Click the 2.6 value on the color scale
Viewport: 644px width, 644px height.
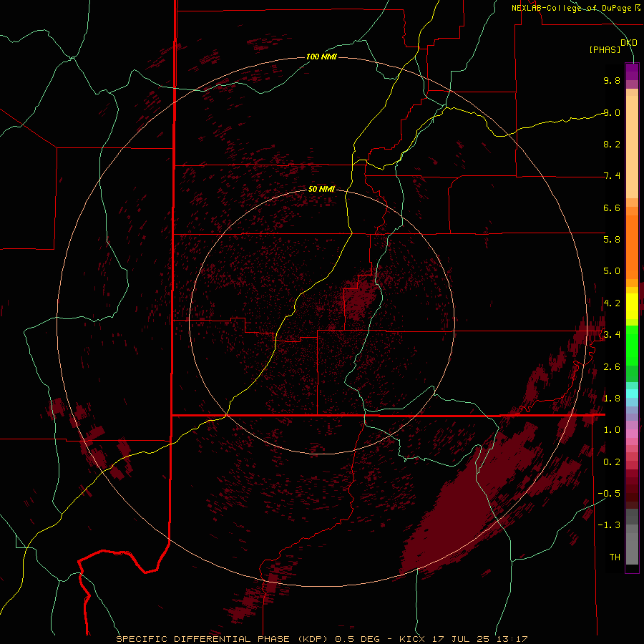coord(612,367)
